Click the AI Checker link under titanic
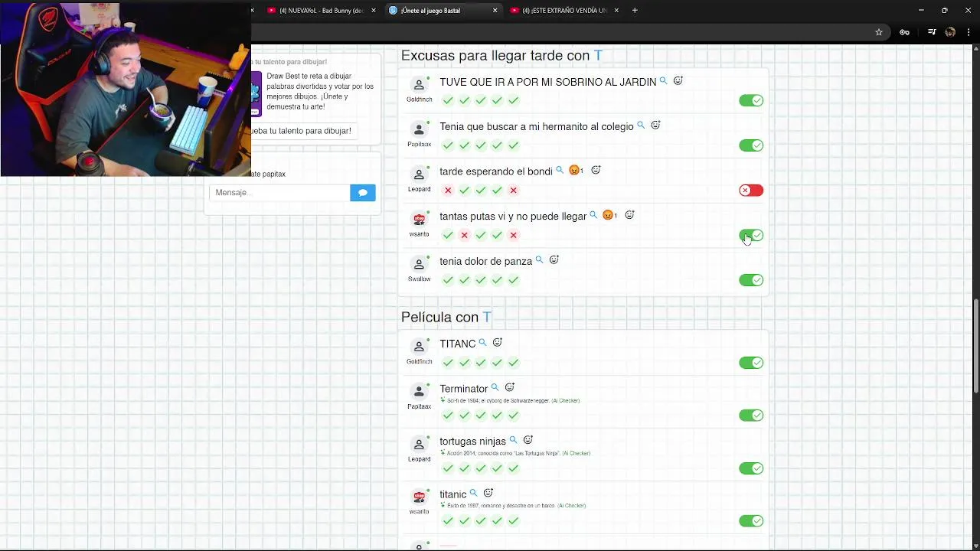The height and width of the screenshot is (551, 980). (x=572, y=506)
